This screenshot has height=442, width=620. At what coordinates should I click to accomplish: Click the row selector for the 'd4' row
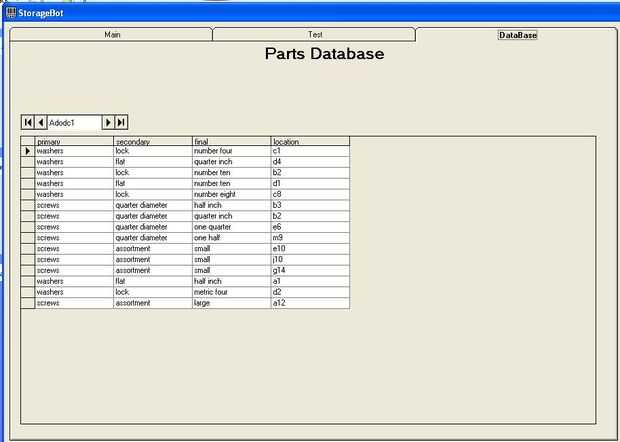pyautogui.click(x=28, y=162)
